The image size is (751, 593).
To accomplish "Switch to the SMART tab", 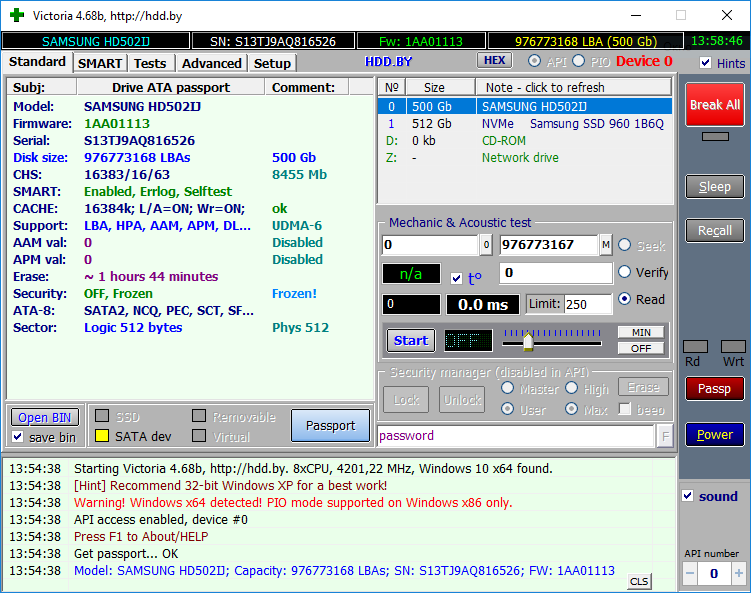I will coord(100,63).
